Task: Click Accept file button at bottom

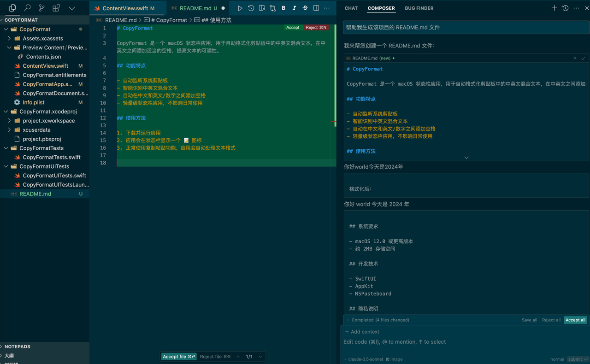Action: coord(179,357)
